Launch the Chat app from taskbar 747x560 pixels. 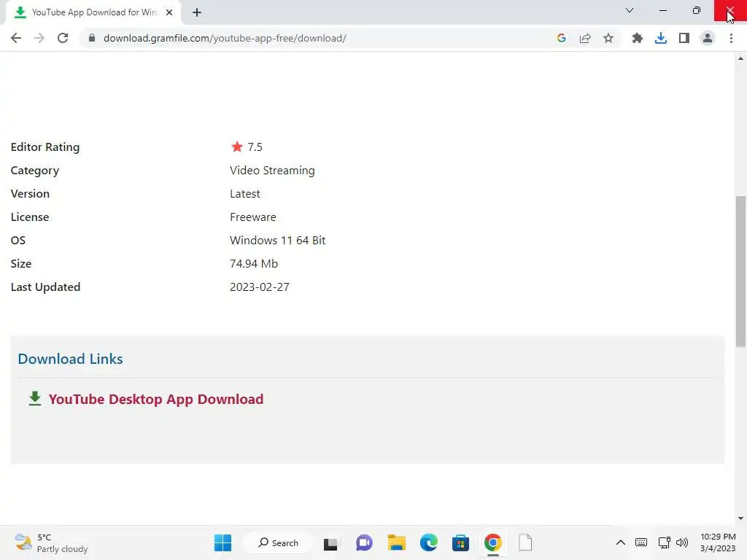tap(365, 542)
